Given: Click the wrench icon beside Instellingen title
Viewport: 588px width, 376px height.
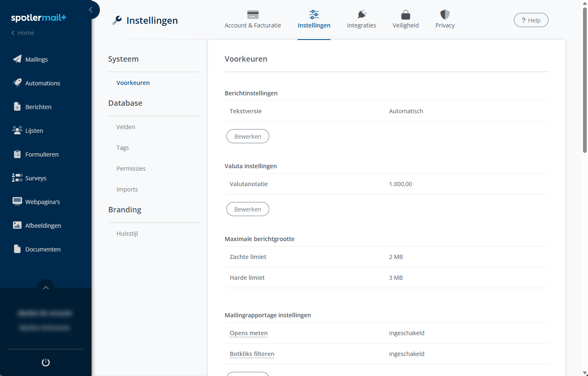Looking at the screenshot, I should pyautogui.click(x=117, y=20).
